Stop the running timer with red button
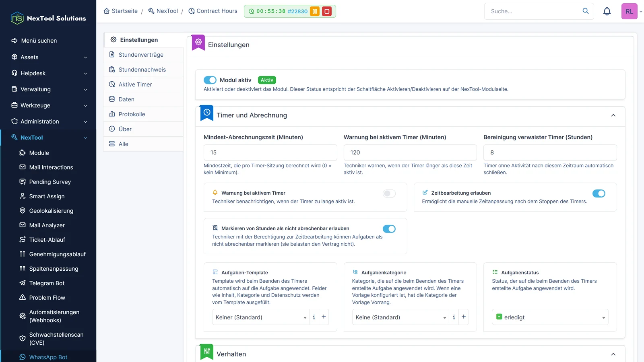This screenshot has width=644, height=362. tap(327, 11)
